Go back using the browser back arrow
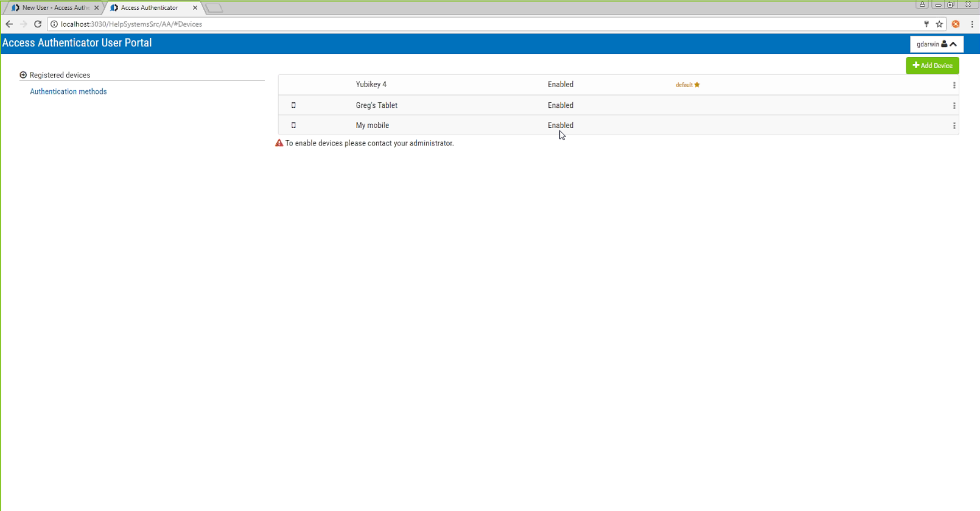This screenshot has height=511, width=980. point(9,24)
